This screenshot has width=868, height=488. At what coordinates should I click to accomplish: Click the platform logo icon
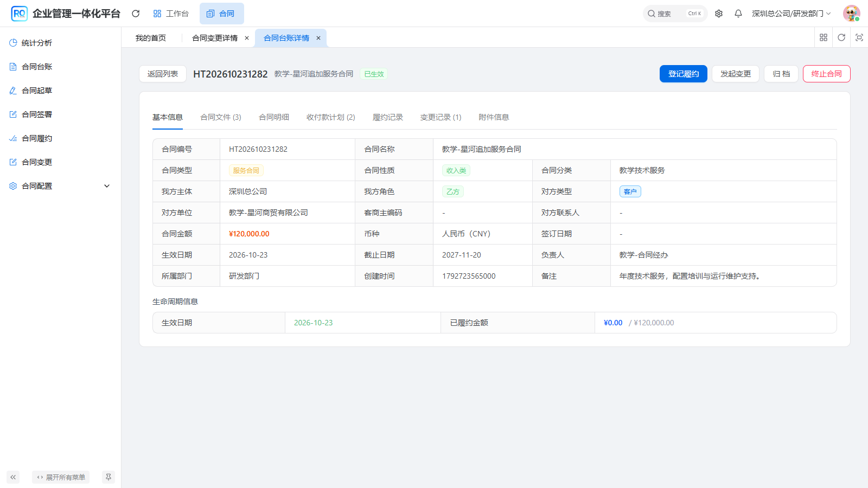pos(20,14)
